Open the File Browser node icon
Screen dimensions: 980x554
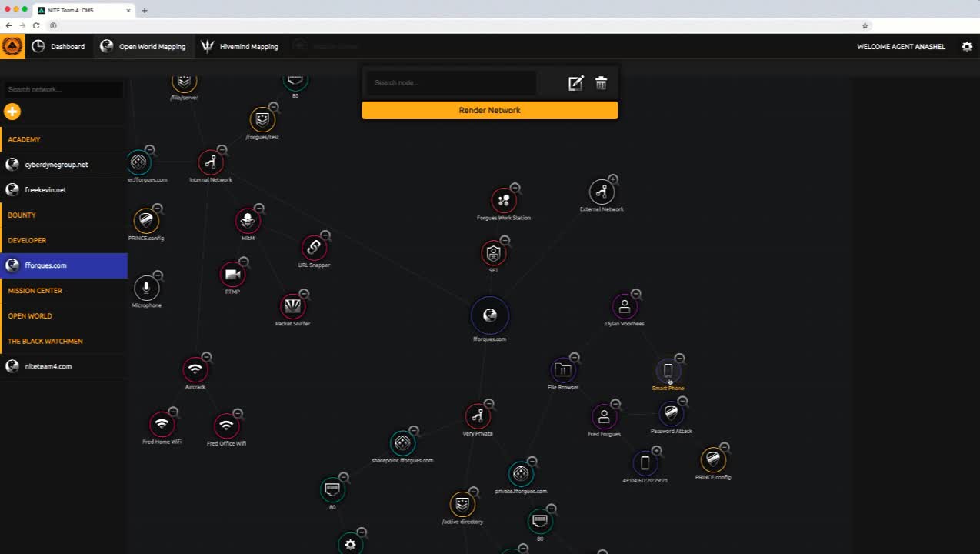point(563,371)
